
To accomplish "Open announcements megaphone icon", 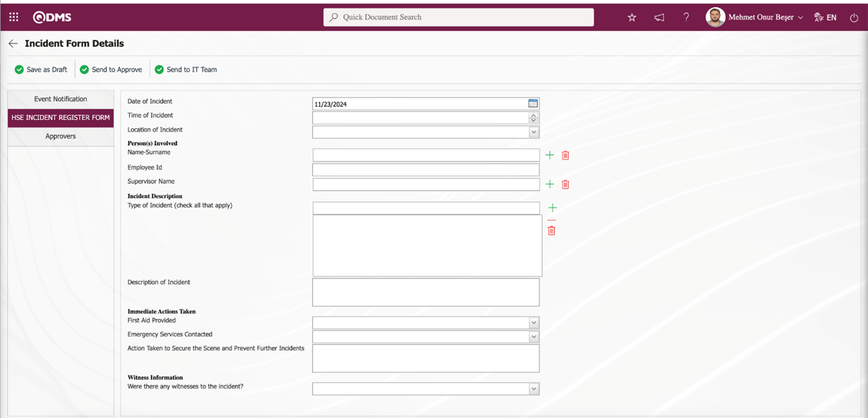I will click(659, 18).
